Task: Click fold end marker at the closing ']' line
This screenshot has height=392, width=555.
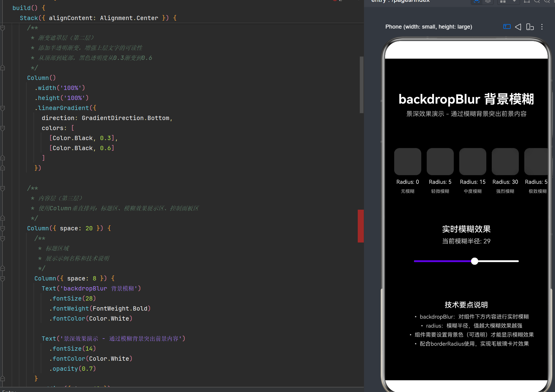Action: pos(2,158)
